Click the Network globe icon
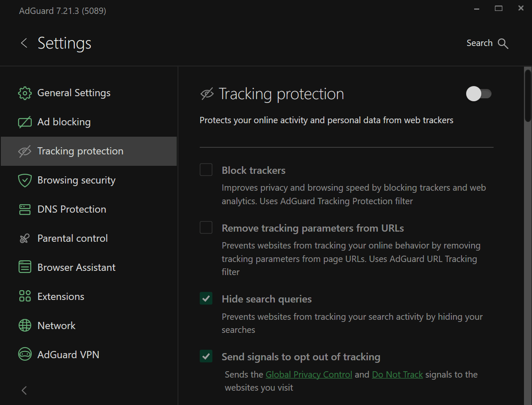Viewport: 532px width, 405px height. tap(25, 326)
